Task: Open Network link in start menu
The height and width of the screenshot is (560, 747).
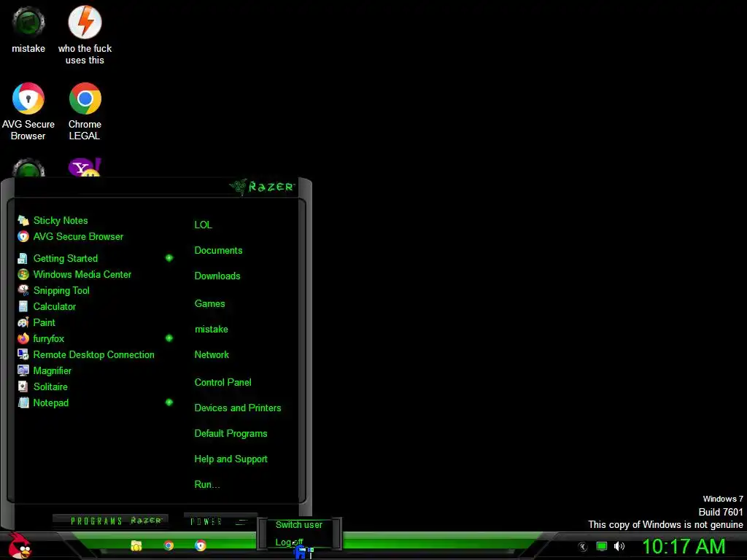Action: click(x=212, y=355)
